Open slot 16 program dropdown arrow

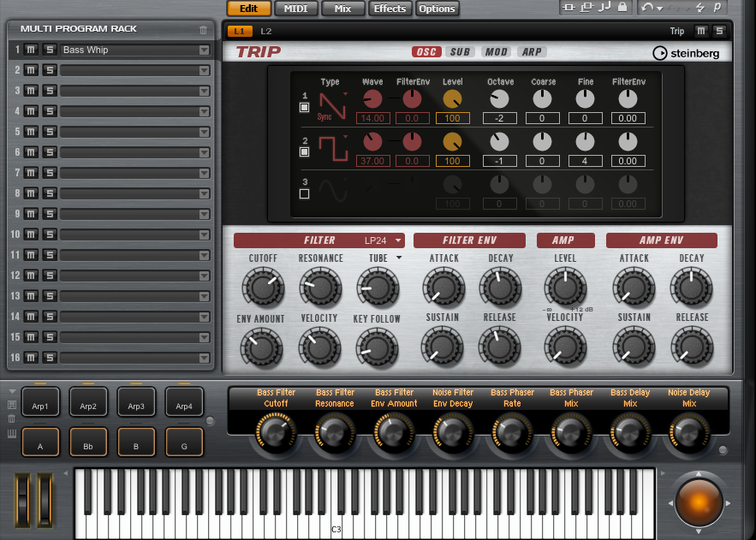205,358
